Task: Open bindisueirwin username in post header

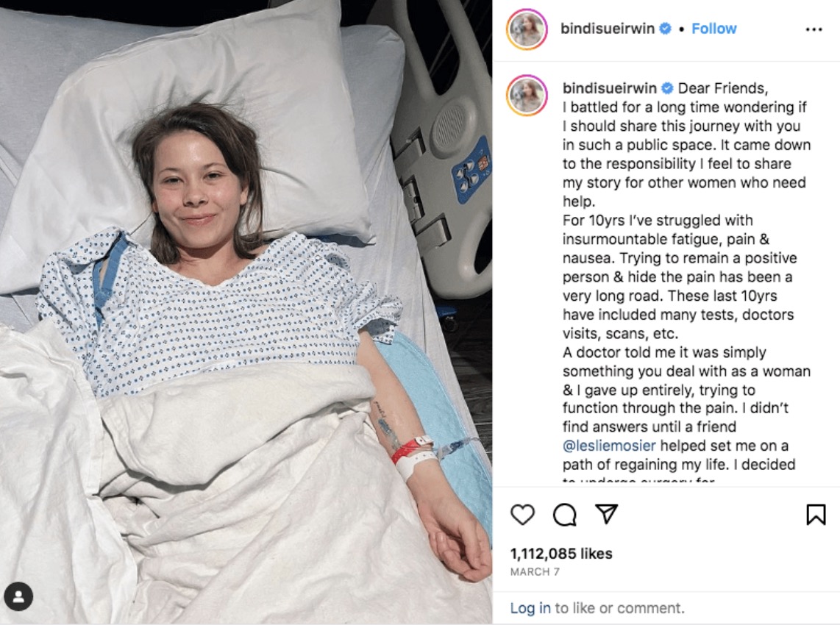Action: tap(608, 29)
